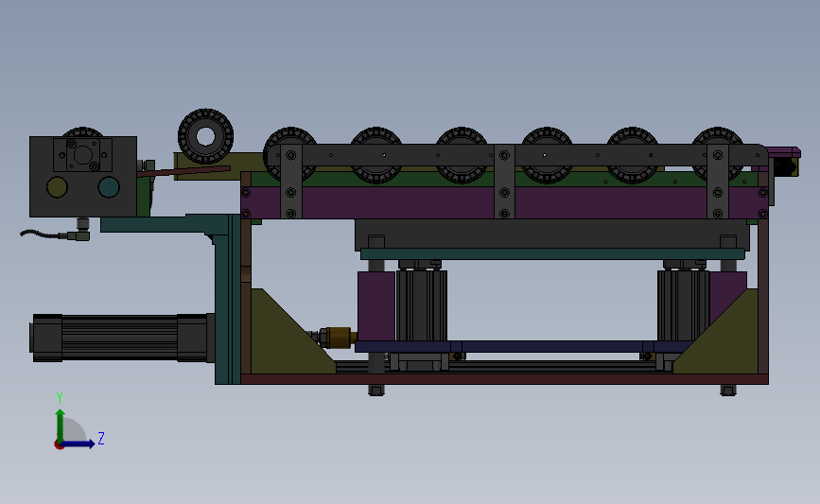The width and height of the screenshot is (820, 504).
Task: Select the raised toothed roller above the conveyor
Action: click(x=205, y=136)
